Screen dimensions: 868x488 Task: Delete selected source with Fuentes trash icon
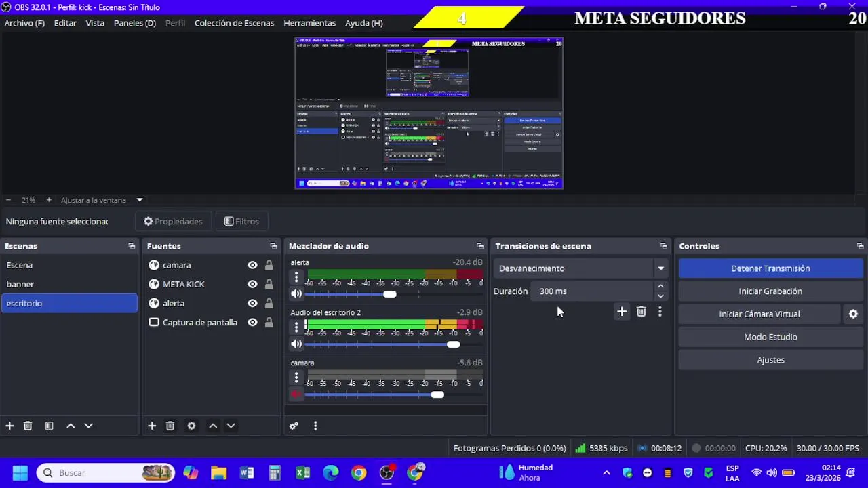tap(170, 426)
